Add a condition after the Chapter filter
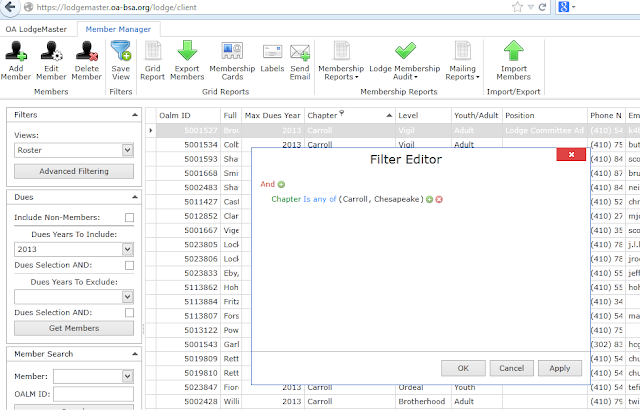 click(429, 200)
